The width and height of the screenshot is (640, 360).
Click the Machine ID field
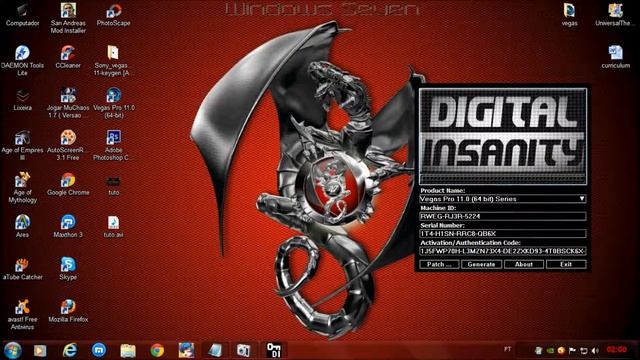(x=503, y=216)
